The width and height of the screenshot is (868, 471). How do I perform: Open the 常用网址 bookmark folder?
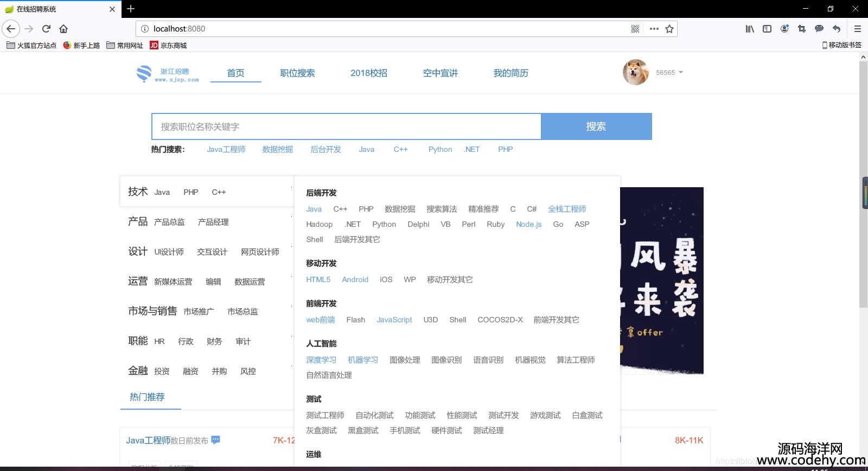(x=125, y=46)
